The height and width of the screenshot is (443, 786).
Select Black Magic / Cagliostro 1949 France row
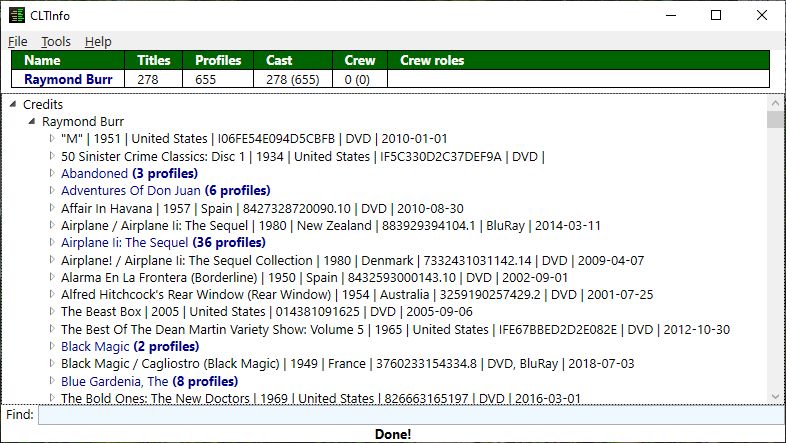(347, 363)
